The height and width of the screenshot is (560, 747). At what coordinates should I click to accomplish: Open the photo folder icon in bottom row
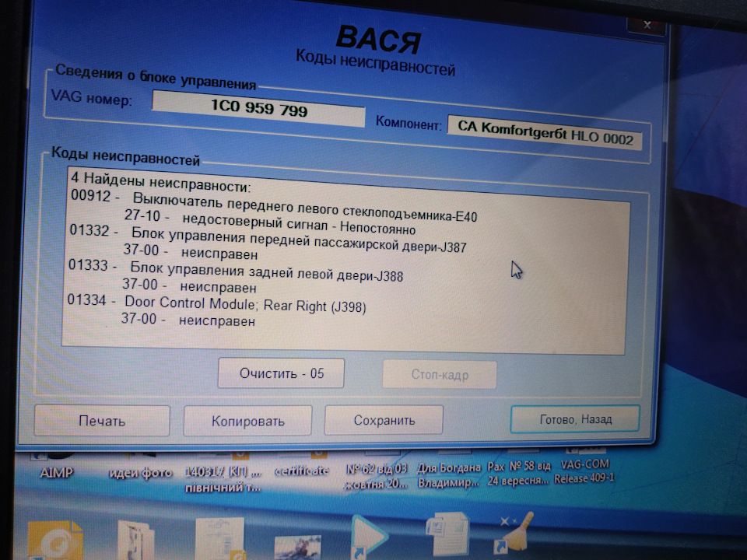click(135, 541)
